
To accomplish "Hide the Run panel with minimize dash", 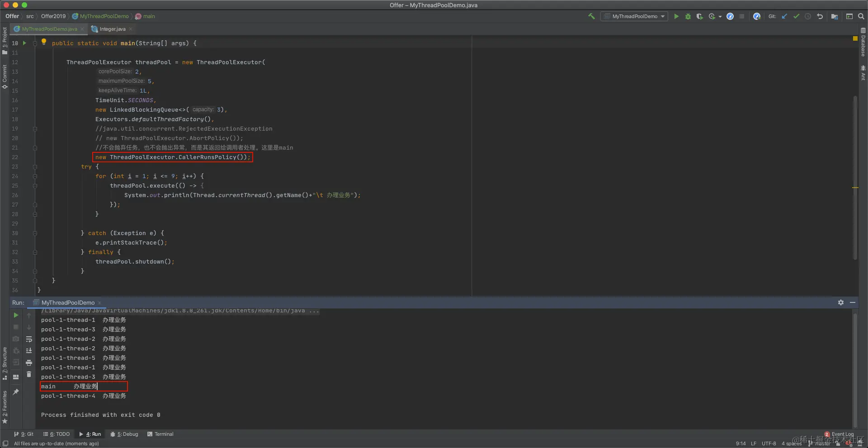I will [x=853, y=302].
